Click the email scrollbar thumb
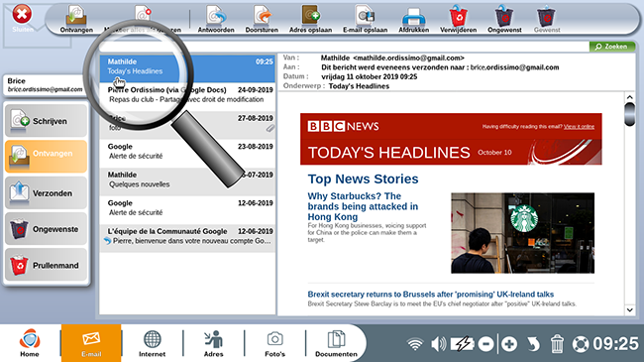Screen dimensions: 644x362 [x=629, y=114]
